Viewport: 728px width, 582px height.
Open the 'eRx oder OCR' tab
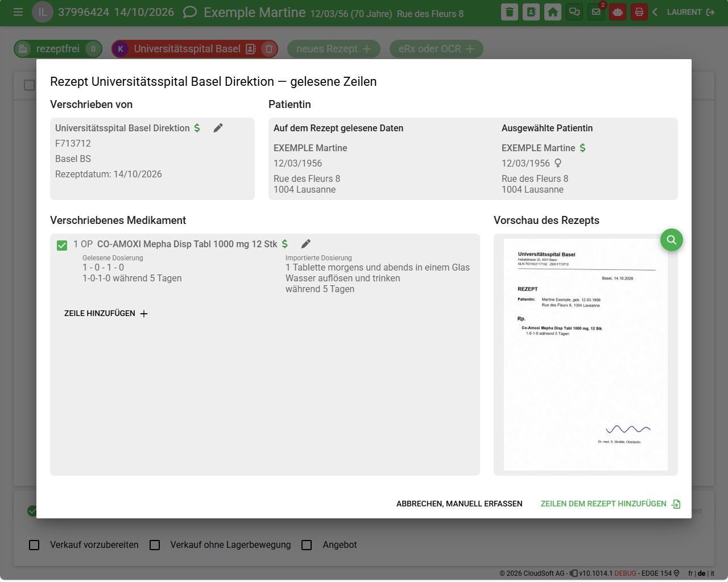[x=436, y=49]
